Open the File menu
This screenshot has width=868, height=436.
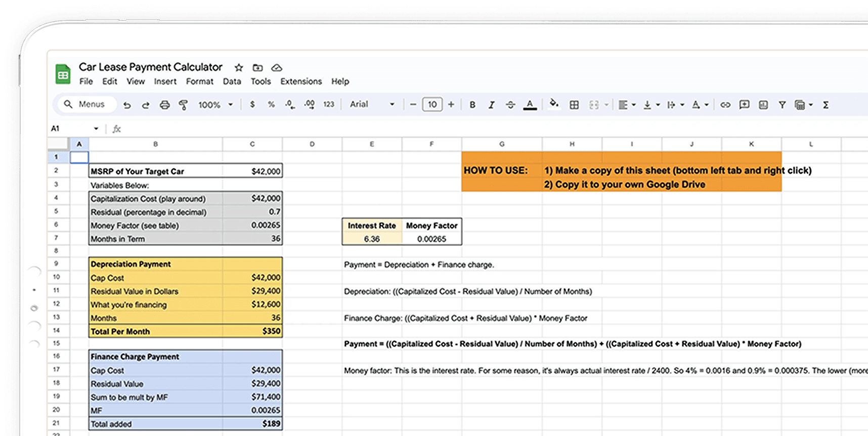click(x=86, y=81)
